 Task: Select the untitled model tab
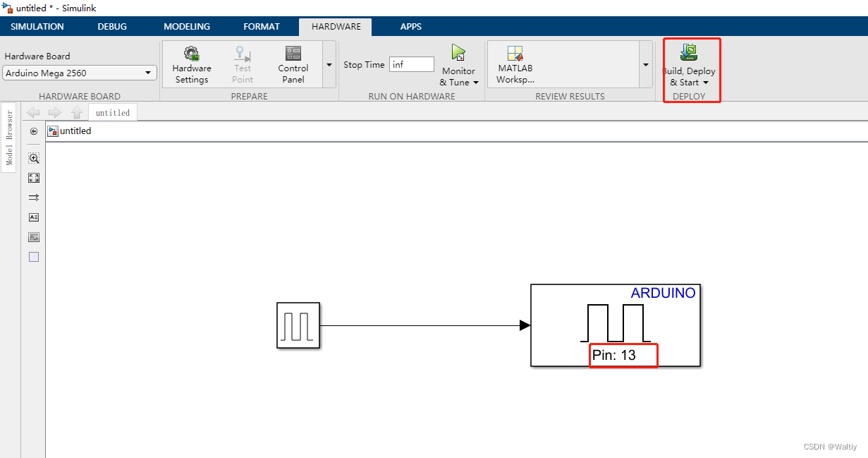click(113, 112)
